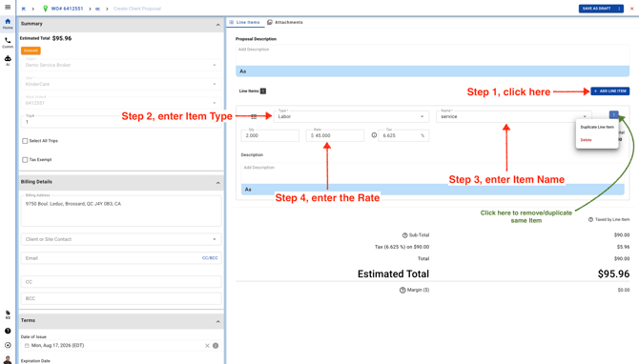
Task: Open the user avatar in the sidebar
Action: [x=8, y=360]
